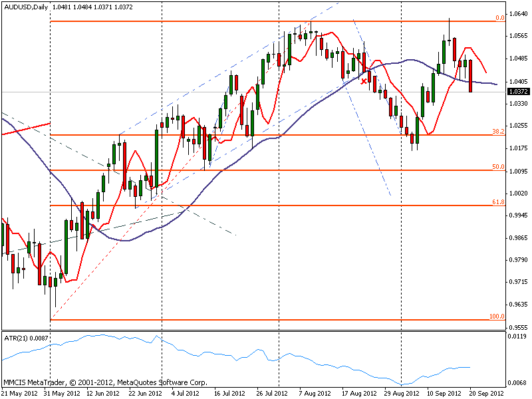Select the 50.0 Fibonacci level label
The image size is (532, 399).
pos(498,167)
